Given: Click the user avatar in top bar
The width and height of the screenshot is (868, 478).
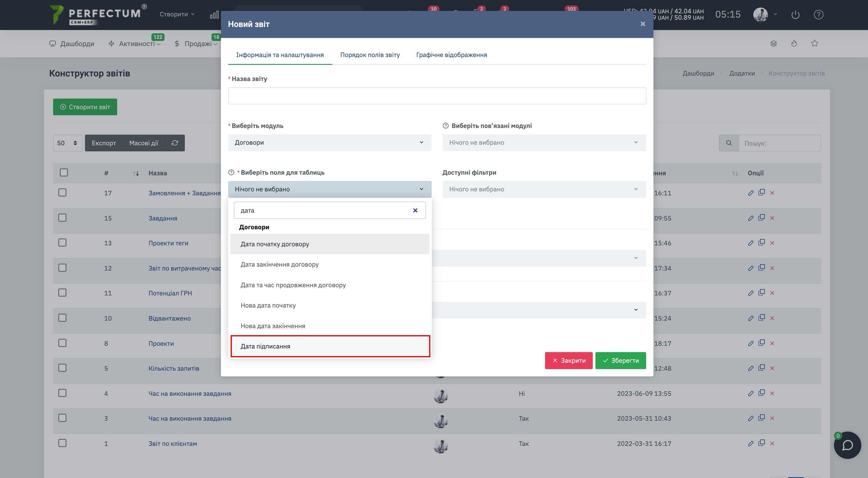Looking at the screenshot, I should click(x=760, y=15).
